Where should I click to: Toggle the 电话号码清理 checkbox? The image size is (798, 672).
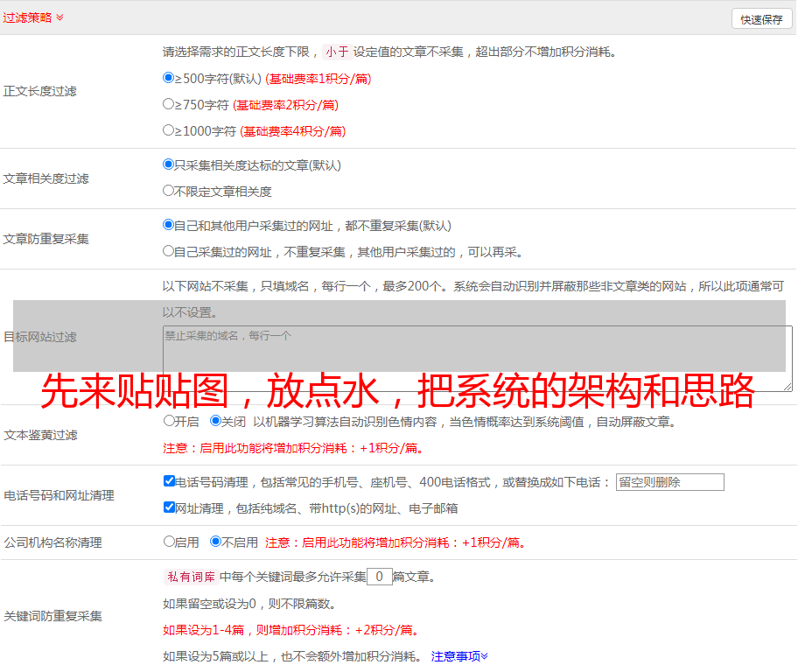pos(169,481)
